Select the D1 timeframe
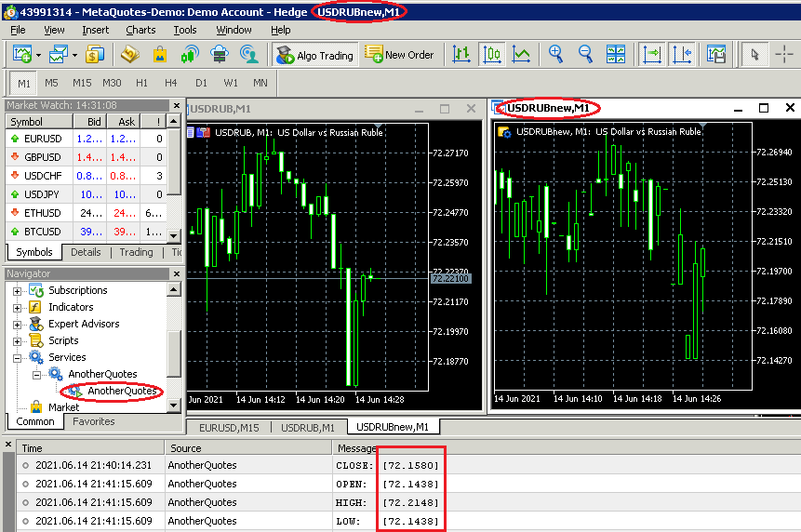This screenshot has height=532, width=801. 201,83
